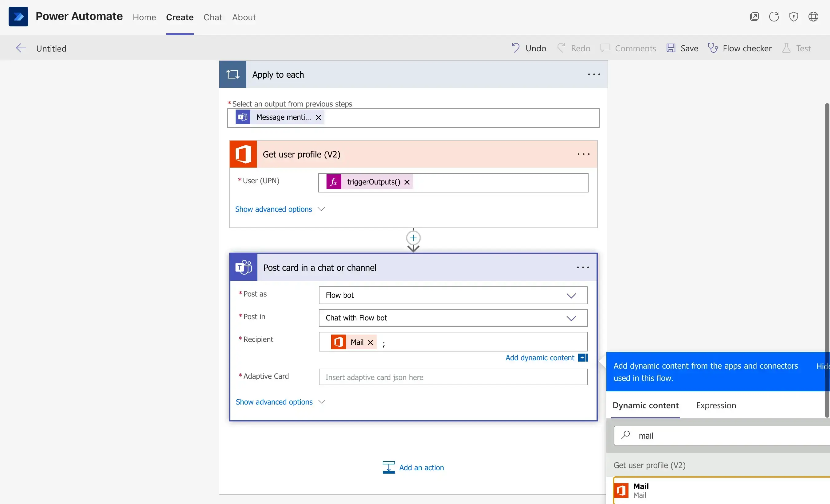Image resolution: width=830 pixels, height=504 pixels.
Task: Expand Show advanced options in Post card action
Action: coord(281,401)
